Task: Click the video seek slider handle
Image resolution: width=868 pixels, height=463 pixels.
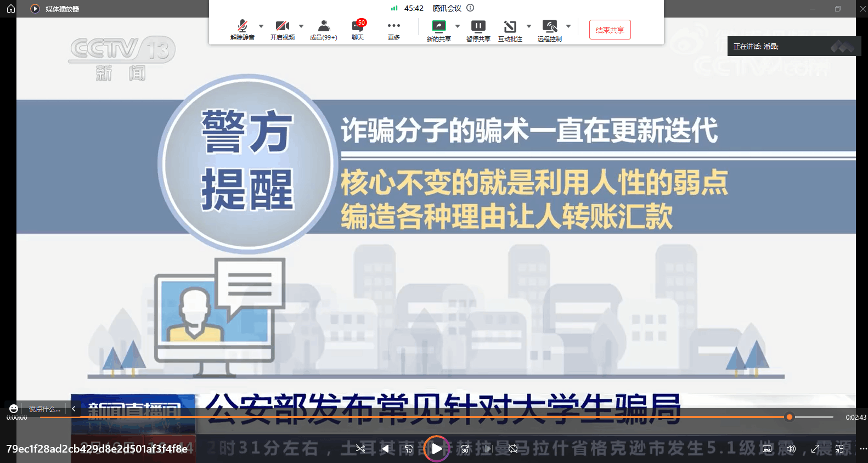Action: click(x=790, y=417)
